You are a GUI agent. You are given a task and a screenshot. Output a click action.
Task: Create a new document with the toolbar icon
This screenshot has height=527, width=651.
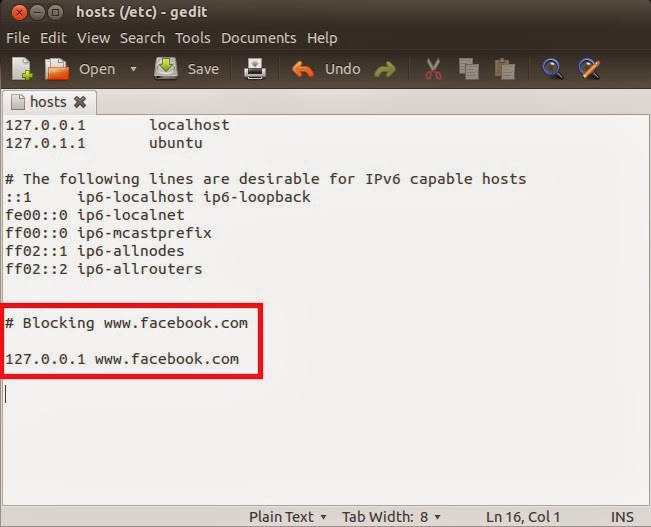tap(22, 69)
